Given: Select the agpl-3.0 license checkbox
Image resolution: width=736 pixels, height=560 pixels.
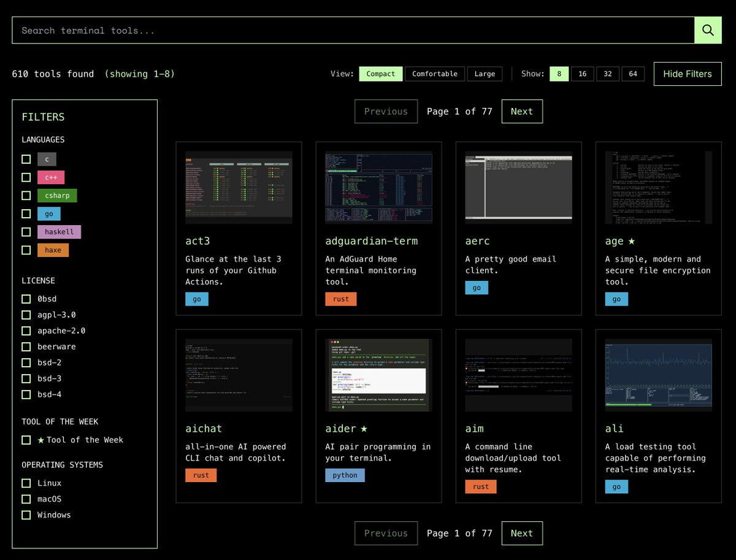Looking at the screenshot, I should [26, 315].
